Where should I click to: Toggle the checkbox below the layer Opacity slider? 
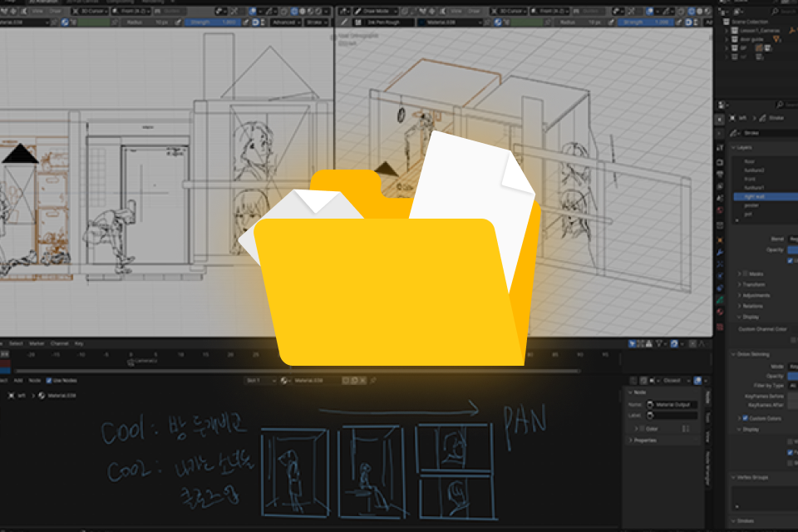click(791, 261)
